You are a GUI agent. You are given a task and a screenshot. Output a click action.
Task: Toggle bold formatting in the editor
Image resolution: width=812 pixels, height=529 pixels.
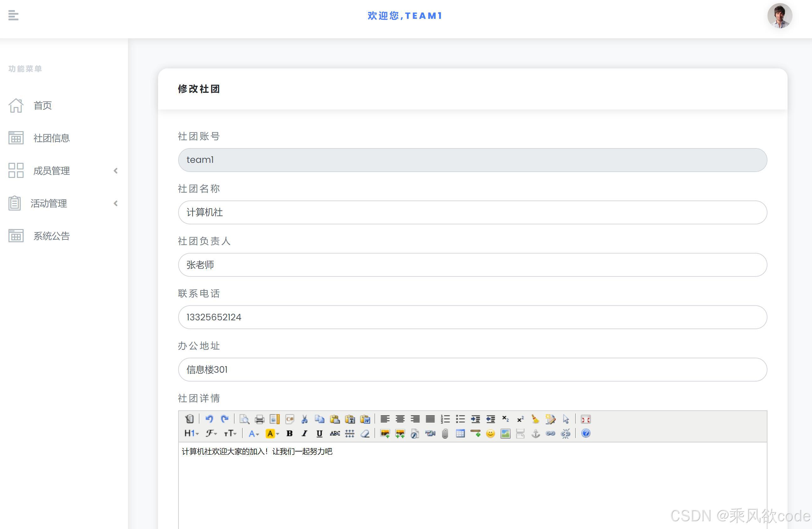290,433
